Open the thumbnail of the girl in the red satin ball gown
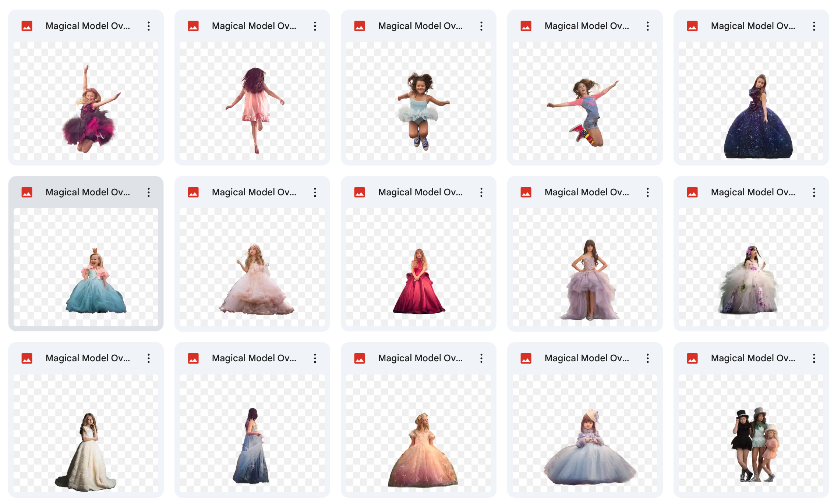Image resolution: width=834 pixels, height=504 pixels. coord(418,267)
